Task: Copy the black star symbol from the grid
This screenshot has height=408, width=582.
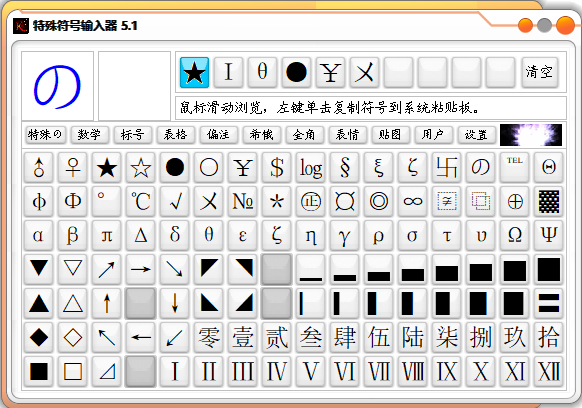Action: pyautogui.click(x=107, y=168)
